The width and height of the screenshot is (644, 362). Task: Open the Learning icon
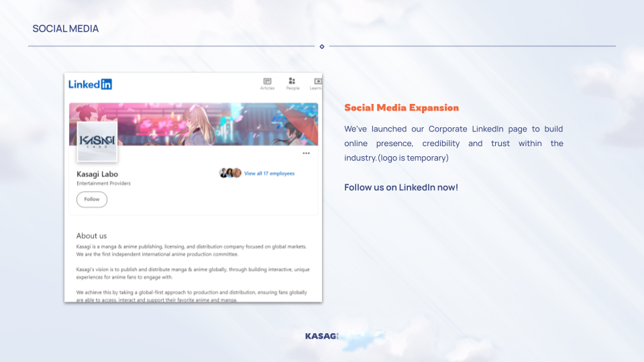click(x=316, y=84)
